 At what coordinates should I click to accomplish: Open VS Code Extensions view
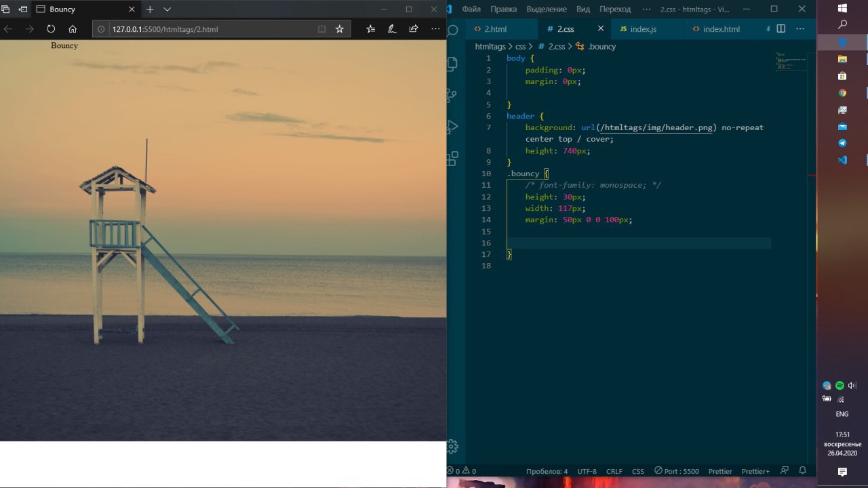click(452, 159)
